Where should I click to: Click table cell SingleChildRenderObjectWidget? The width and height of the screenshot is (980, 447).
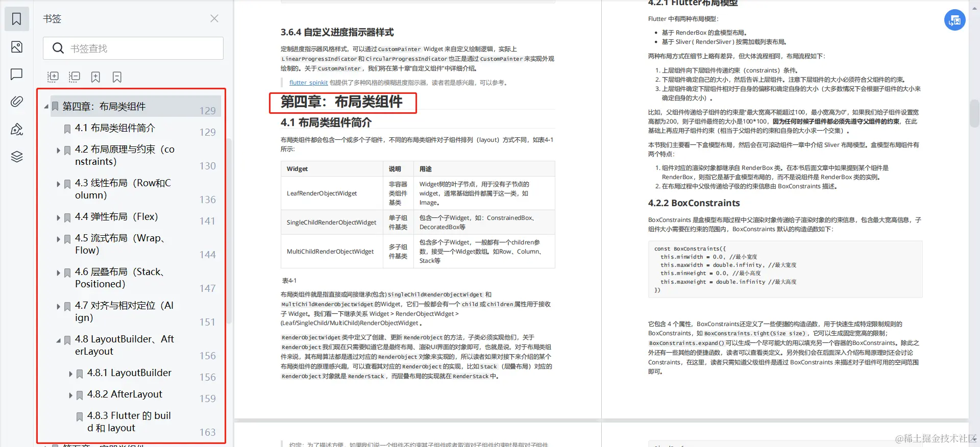coord(331,222)
